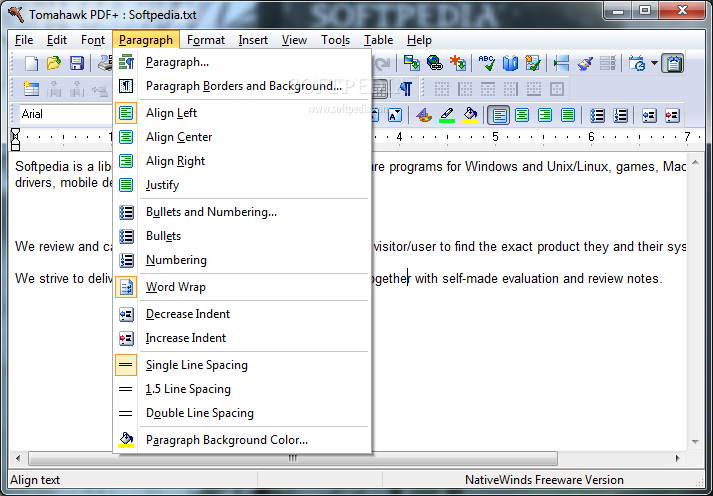Click the insert page break icon
The width and height of the screenshot is (713, 496).
click(x=562, y=63)
